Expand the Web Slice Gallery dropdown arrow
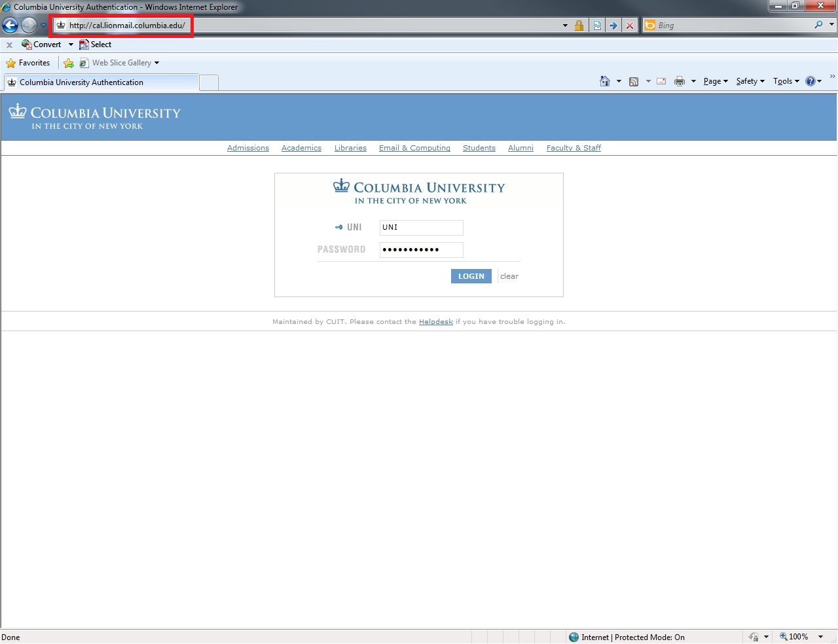The height and width of the screenshot is (644, 838). tap(156, 63)
